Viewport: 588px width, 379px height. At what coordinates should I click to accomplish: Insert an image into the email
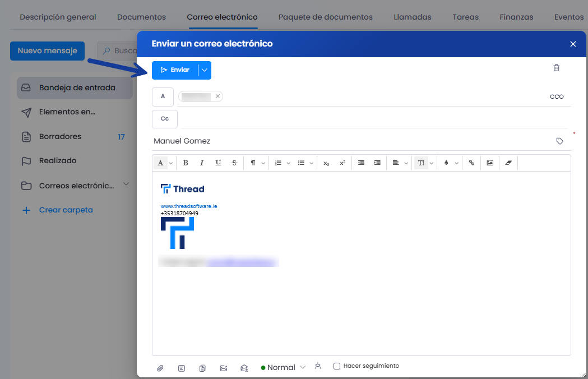(x=490, y=163)
